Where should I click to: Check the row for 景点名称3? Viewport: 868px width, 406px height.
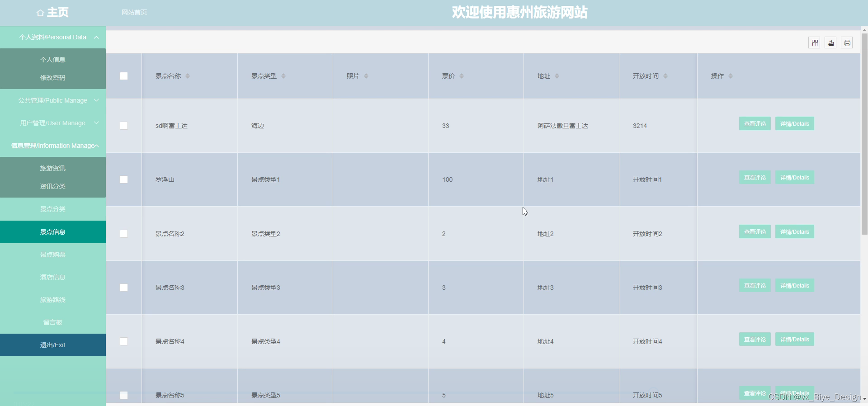[x=124, y=288]
